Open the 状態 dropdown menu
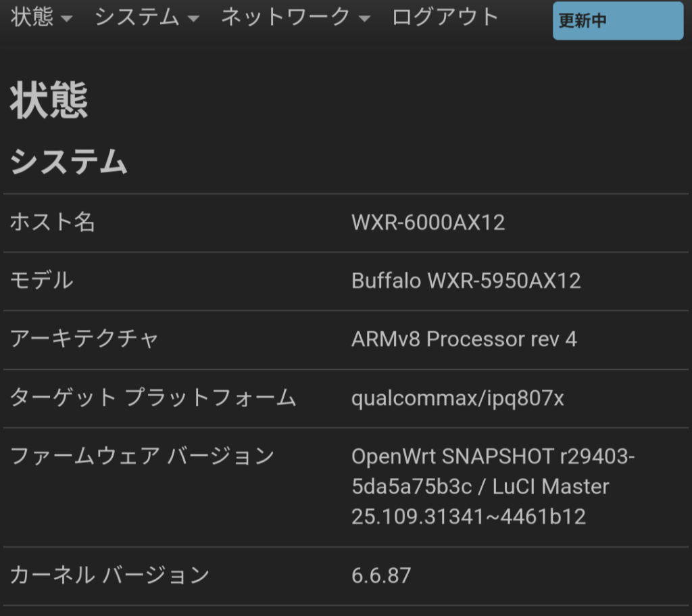The height and width of the screenshot is (616, 692). [x=41, y=18]
